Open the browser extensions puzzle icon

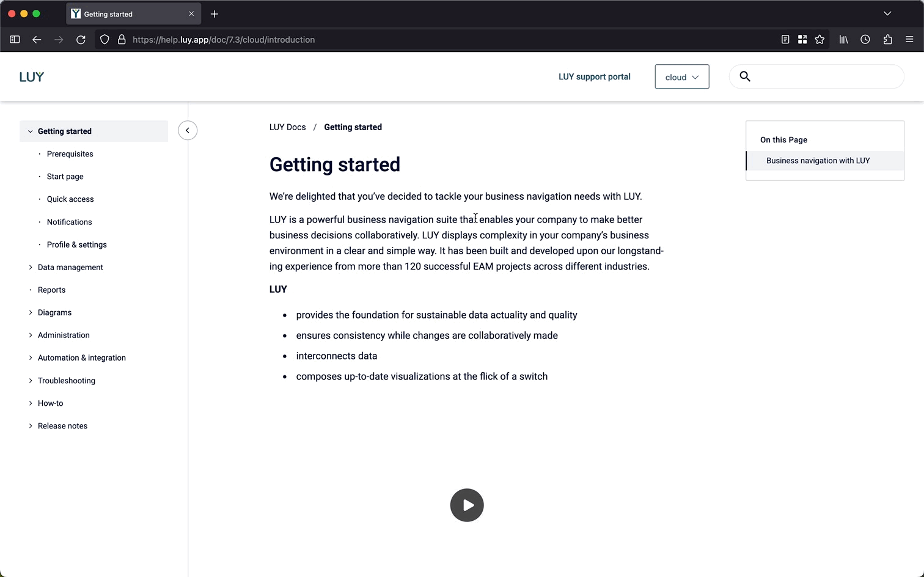pos(887,40)
